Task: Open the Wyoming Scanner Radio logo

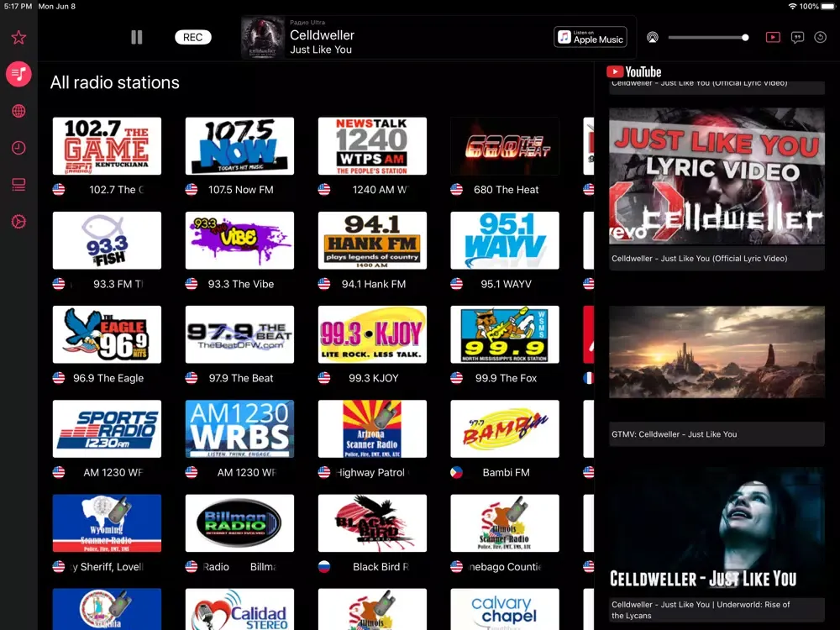Action: coord(107,522)
